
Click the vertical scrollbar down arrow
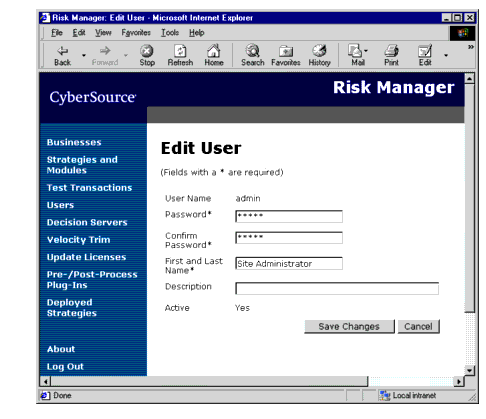point(469,370)
